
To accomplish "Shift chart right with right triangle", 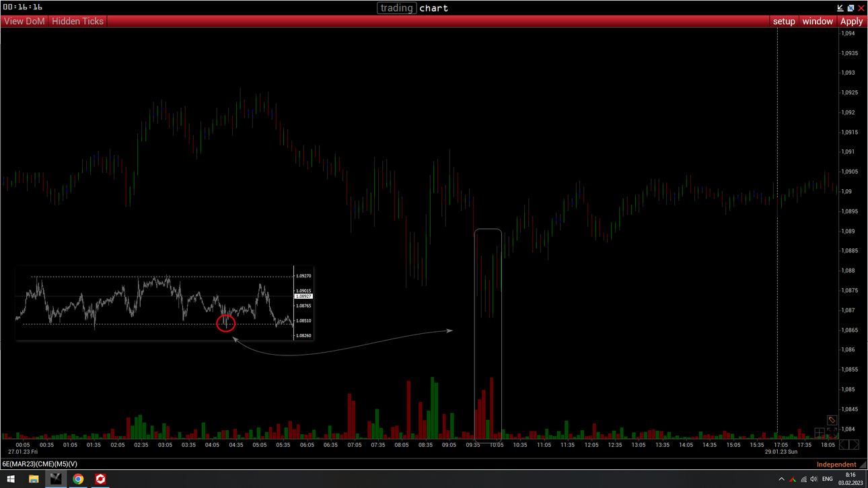I will click(855, 444).
